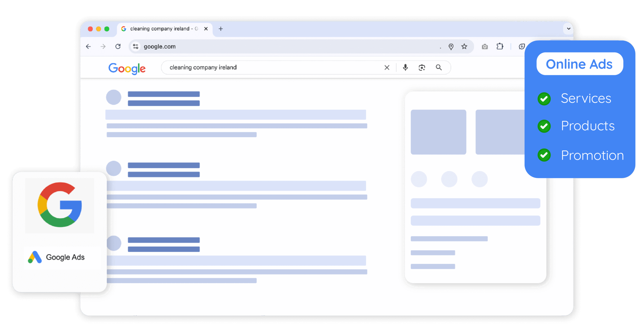The width and height of the screenshot is (644, 333).
Task: Open a new tab with plus
Action: click(221, 29)
